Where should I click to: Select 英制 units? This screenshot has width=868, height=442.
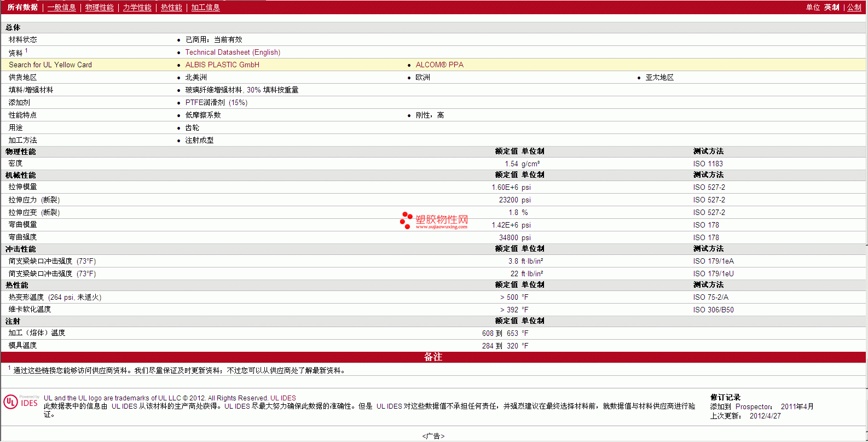click(x=832, y=7)
